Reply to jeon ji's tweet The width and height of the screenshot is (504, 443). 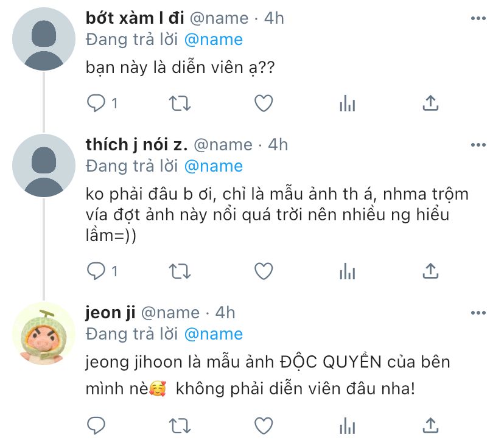pos(97,424)
